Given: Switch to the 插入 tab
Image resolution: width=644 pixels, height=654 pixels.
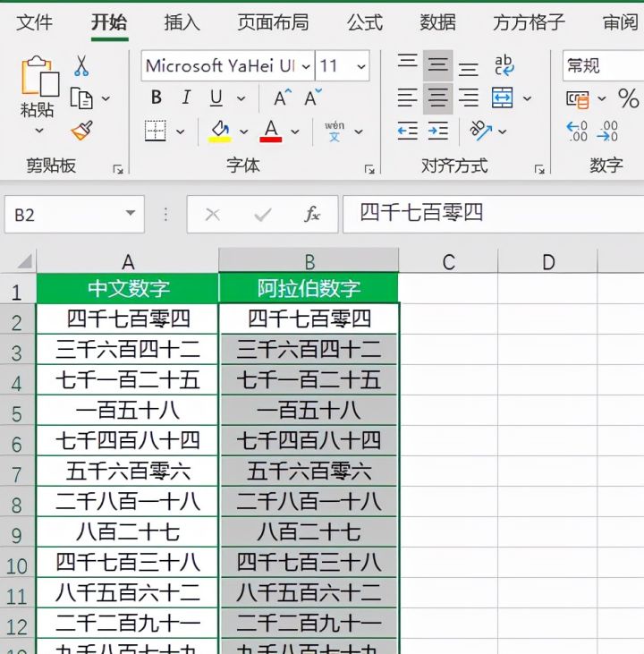Looking at the screenshot, I should pyautogui.click(x=182, y=22).
